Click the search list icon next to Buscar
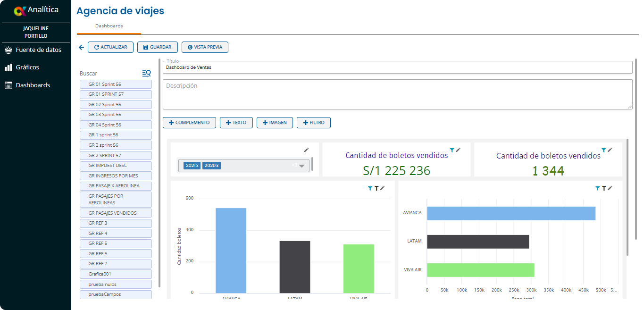Viewport: 644px width, 310px height. 146,73
